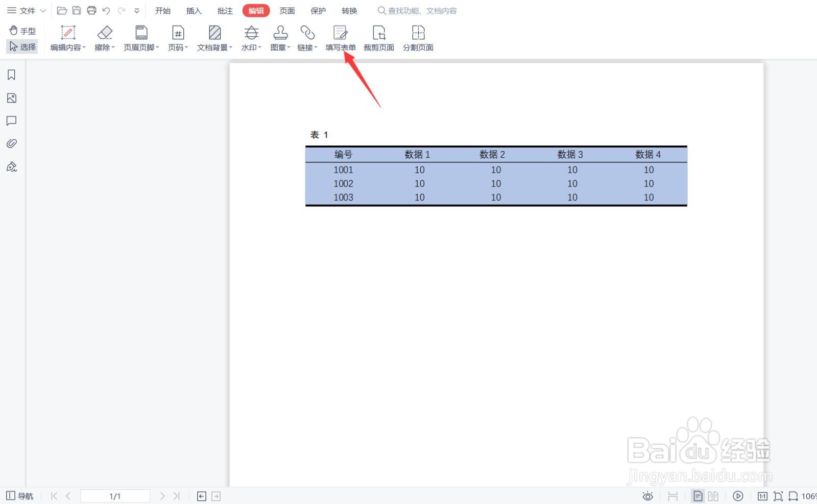Expand the 文件 file menu
The image size is (817, 504).
pos(27,11)
